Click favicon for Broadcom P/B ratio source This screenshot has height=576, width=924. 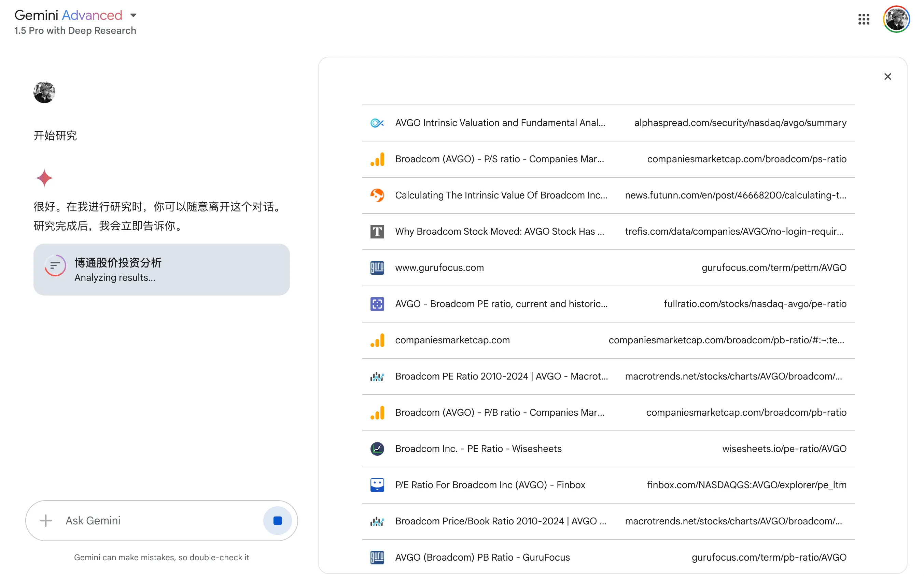pyautogui.click(x=377, y=412)
